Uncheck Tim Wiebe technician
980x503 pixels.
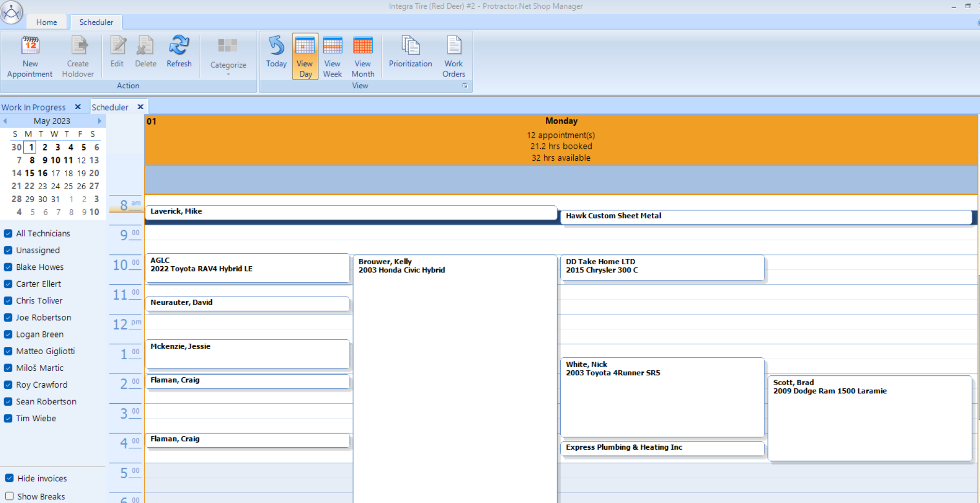tap(8, 418)
